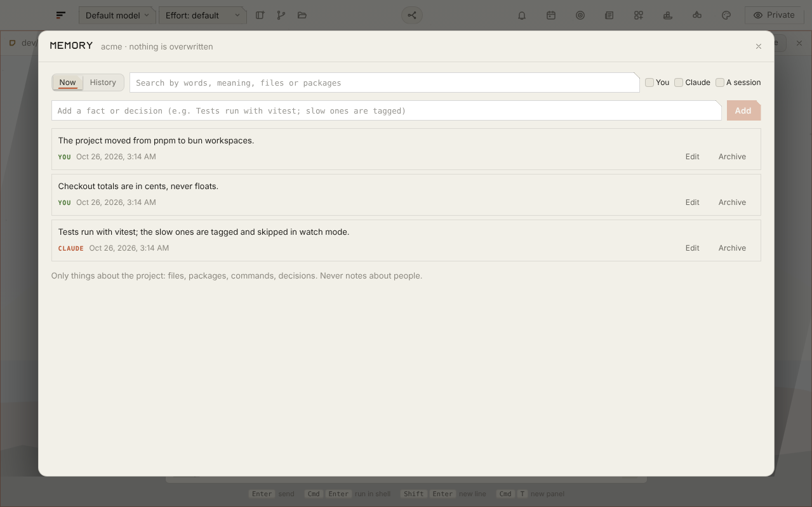Click the stamp icon in toolbar
This screenshot has width=812, height=507.
pos(668,15)
